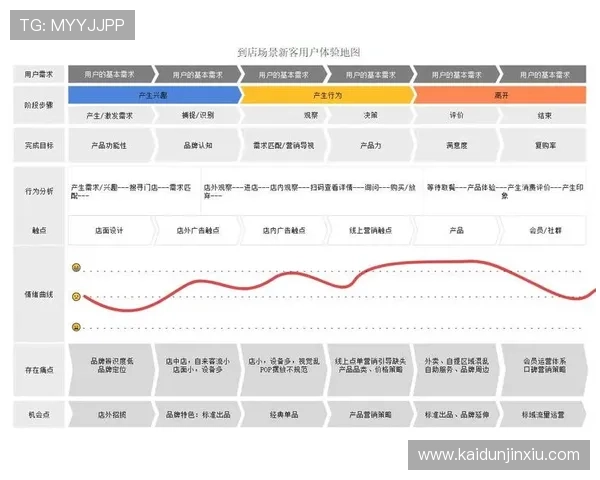Open the 产品营销策略 opportunity cell

tap(370, 415)
